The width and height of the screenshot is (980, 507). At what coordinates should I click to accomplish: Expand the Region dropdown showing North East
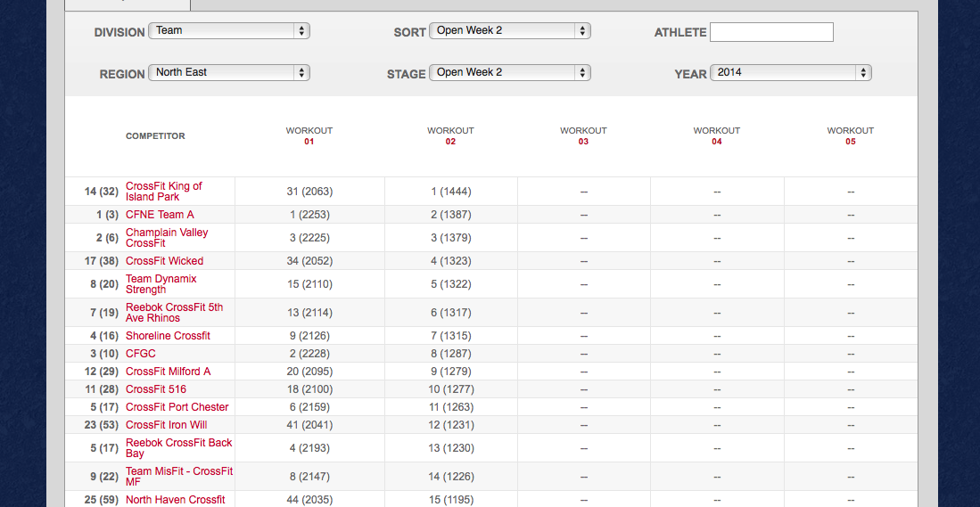(x=229, y=72)
